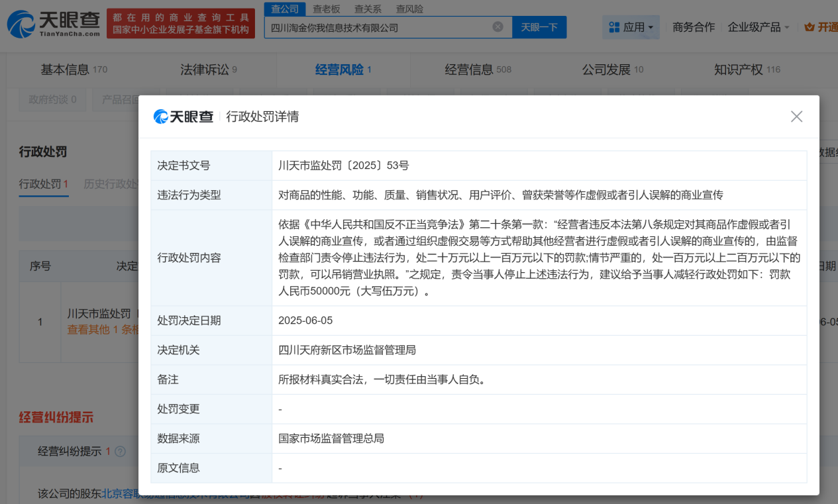Image resolution: width=838 pixels, height=504 pixels.
Task: Switch to the 知识产权 tab
Action: [x=738, y=69]
